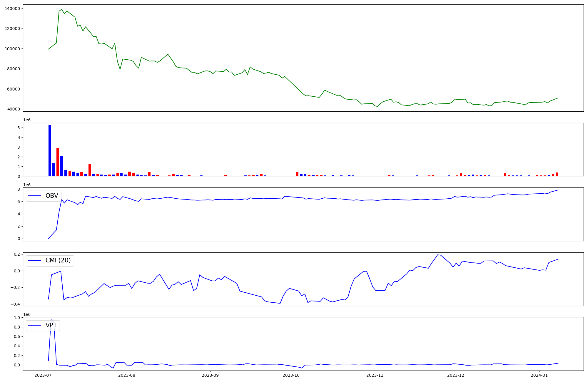Click the tallest blue volume bar
The image size is (588, 382).
point(50,150)
